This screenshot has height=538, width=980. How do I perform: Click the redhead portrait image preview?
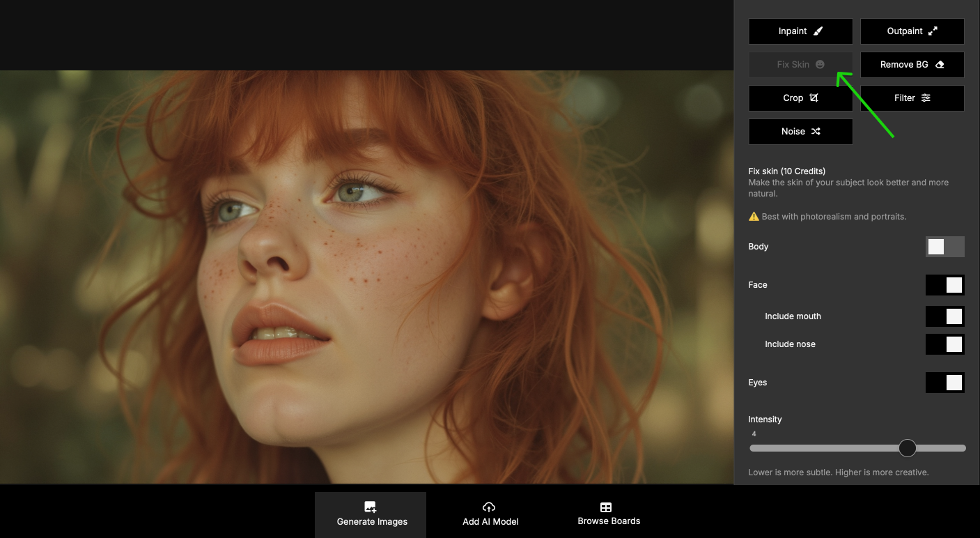[366, 276]
